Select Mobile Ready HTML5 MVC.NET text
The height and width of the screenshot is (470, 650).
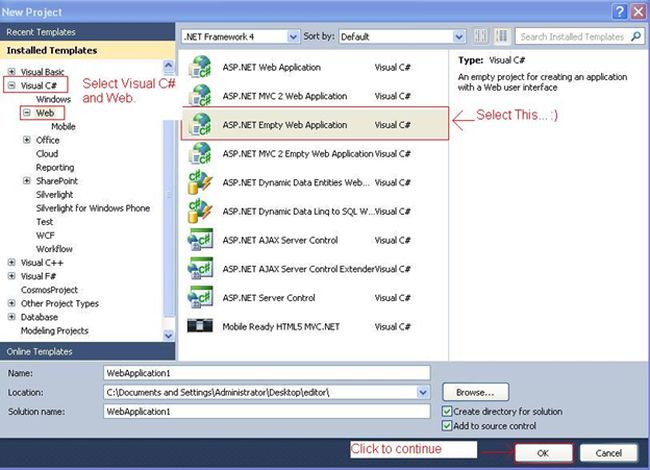pyautogui.click(x=281, y=327)
